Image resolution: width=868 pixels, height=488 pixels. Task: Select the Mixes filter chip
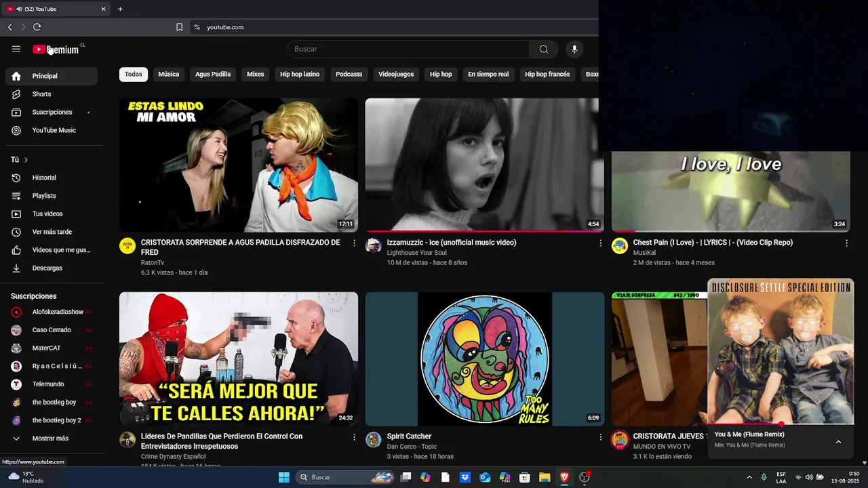point(256,75)
